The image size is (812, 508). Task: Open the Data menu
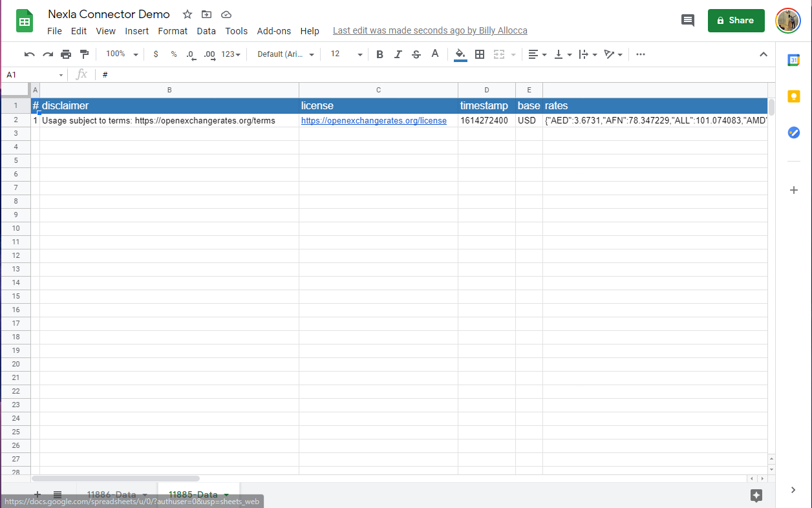coord(206,31)
